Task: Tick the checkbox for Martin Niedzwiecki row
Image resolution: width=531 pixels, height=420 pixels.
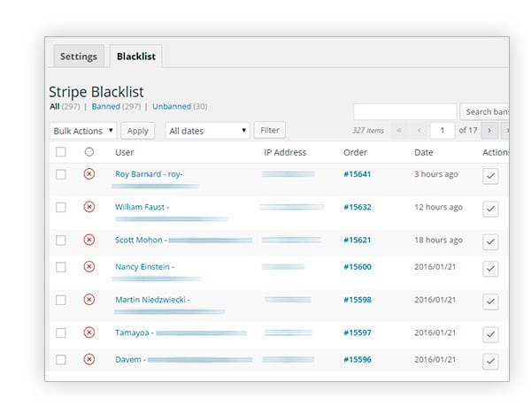Action: [x=61, y=300]
